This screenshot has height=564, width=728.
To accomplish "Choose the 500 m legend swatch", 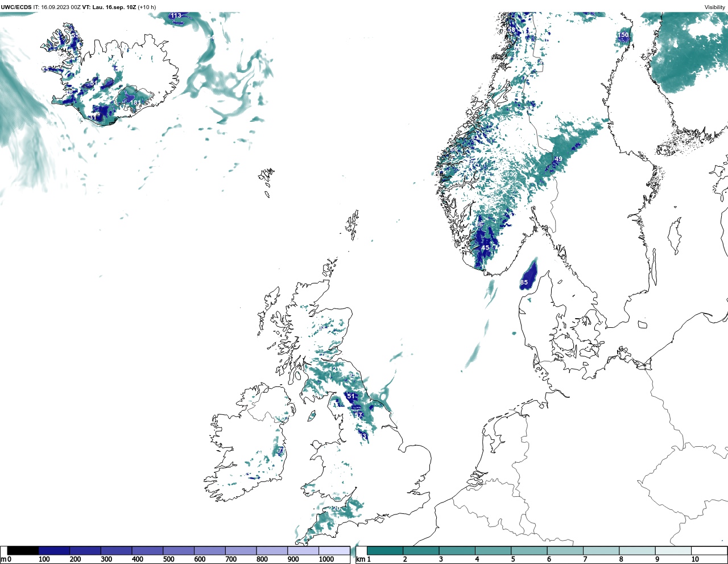I will [179, 551].
